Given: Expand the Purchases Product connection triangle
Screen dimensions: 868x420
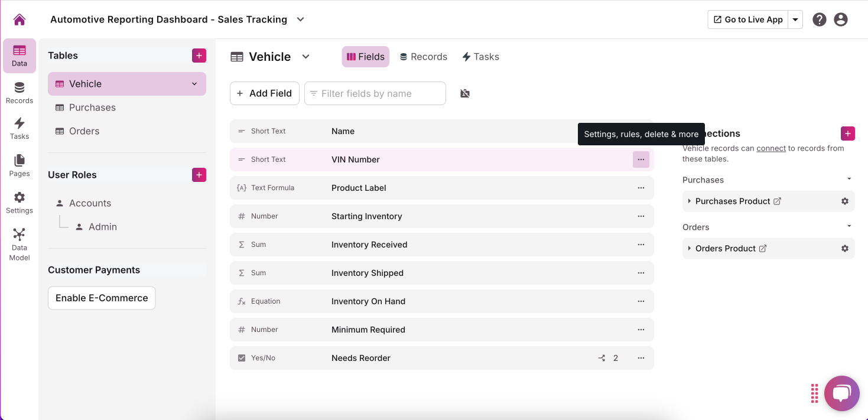Looking at the screenshot, I should pyautogui.click(x=690, y=201).
